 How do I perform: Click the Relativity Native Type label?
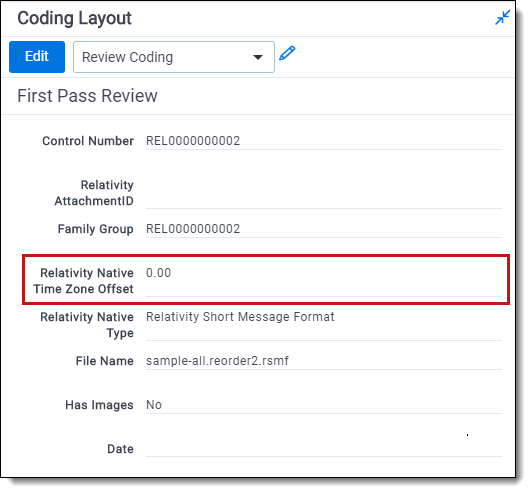click(87, 325)
